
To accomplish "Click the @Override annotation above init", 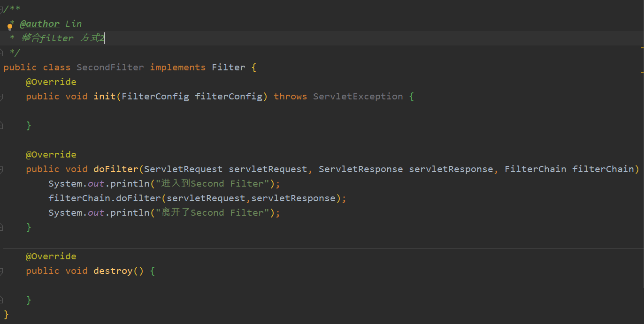I will pyautogui.click(x=51, y=82).
